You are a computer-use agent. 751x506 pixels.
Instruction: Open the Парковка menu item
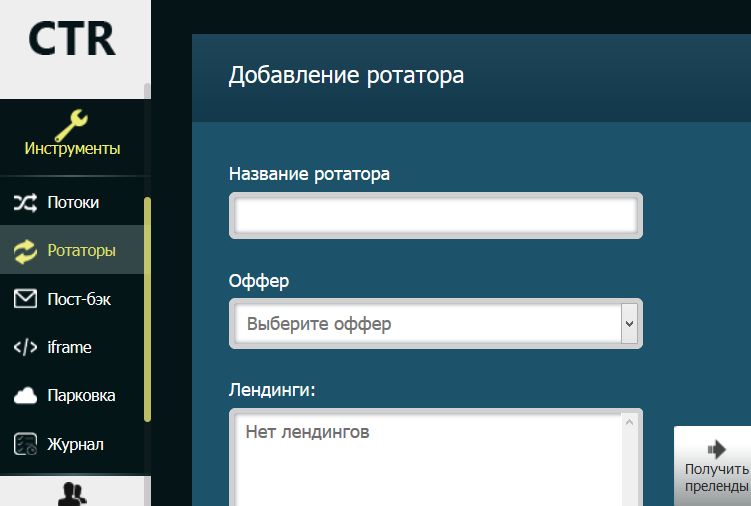coord(72,396)
